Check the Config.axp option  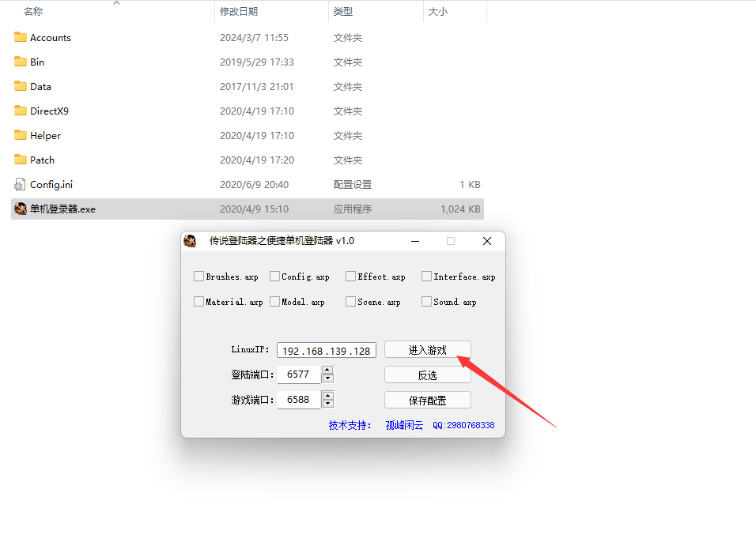point(274,277)
